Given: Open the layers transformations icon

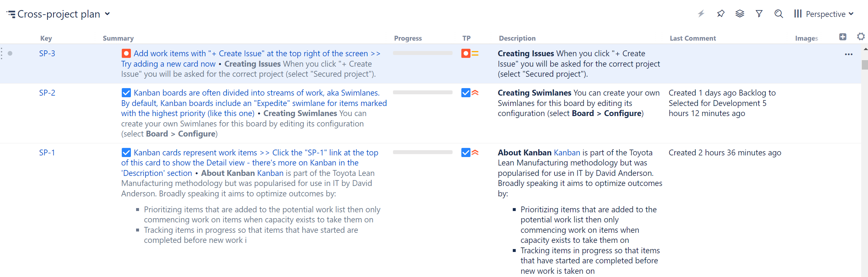Looking at the screenshot, I should [x=740, y=14].
